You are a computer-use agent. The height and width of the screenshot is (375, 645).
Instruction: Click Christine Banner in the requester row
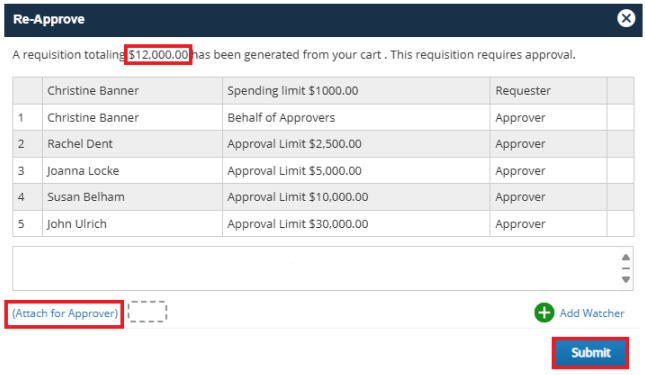tap(93, 90)
